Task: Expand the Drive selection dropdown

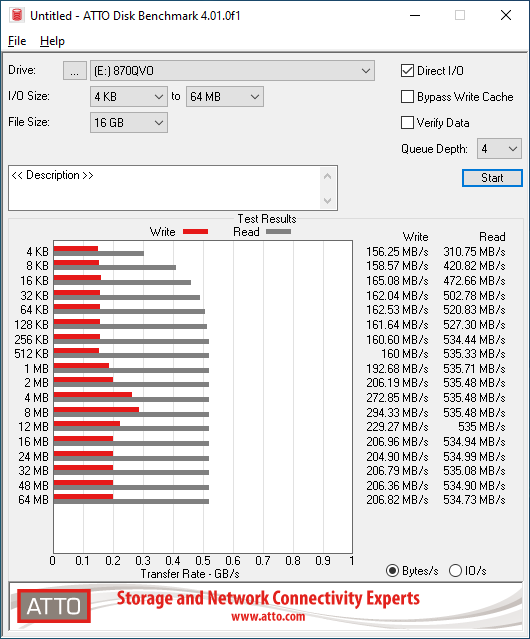Action: (x=232, y=71)
